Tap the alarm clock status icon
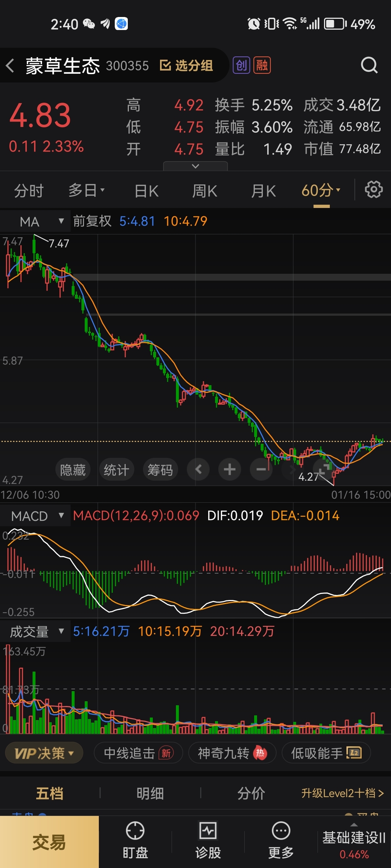The width and height of the screenshot is (391, 868). (x=254, y=24)
